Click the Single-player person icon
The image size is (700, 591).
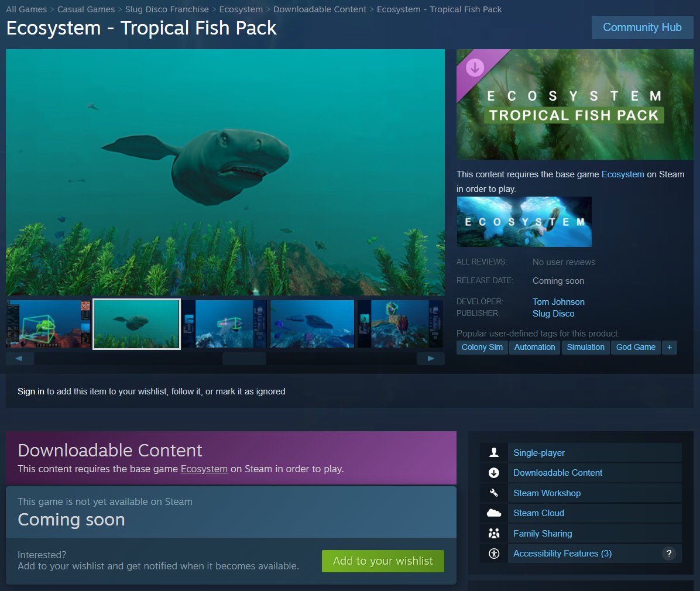[x=494, y=453]
